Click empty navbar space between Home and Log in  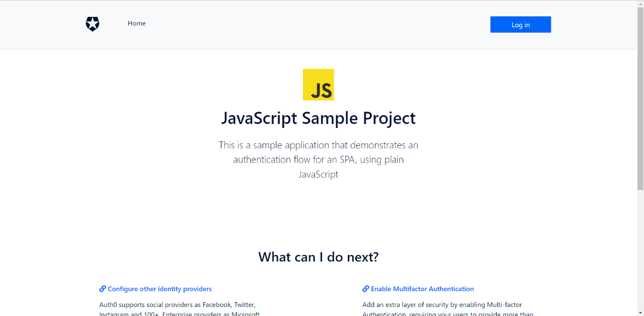(317, 24)
